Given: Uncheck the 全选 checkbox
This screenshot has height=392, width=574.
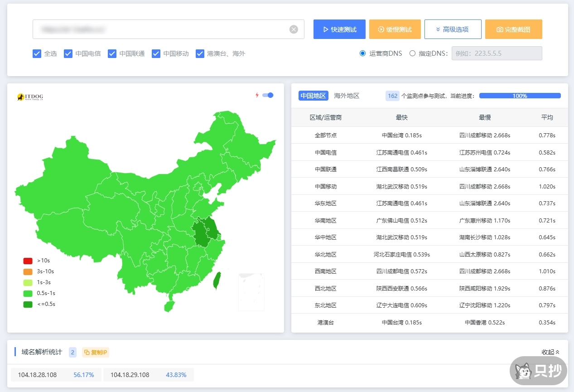Looking at the screenshot, I should point(37,53).
